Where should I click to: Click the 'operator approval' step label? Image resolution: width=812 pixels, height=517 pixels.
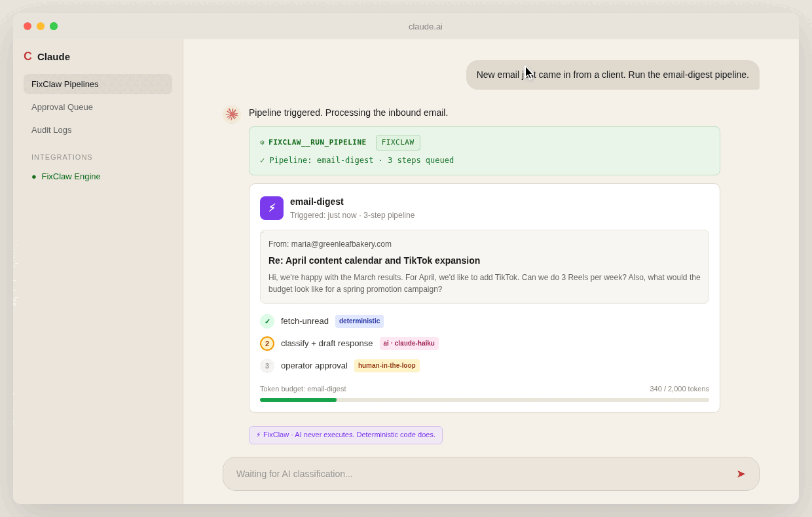coord(314,366)
